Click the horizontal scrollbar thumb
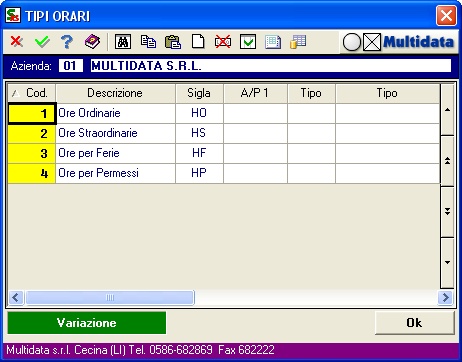Screen dimensions: 462x362 (110, 297)
